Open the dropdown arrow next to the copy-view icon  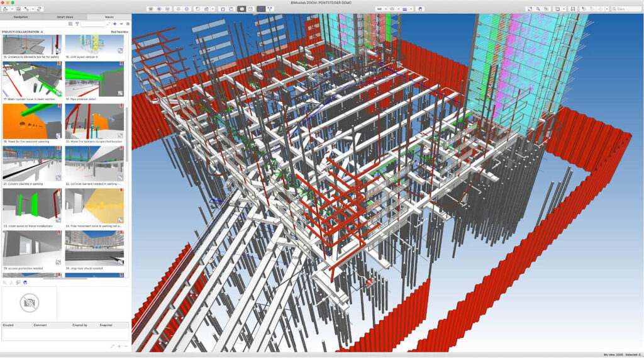564,9
